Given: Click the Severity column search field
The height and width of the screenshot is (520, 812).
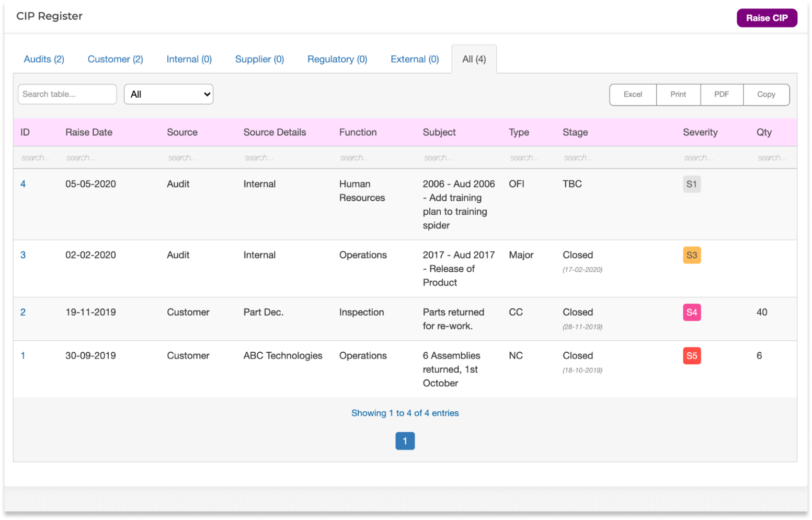Looking at the screenshot, I should click(x=699, y=157).
